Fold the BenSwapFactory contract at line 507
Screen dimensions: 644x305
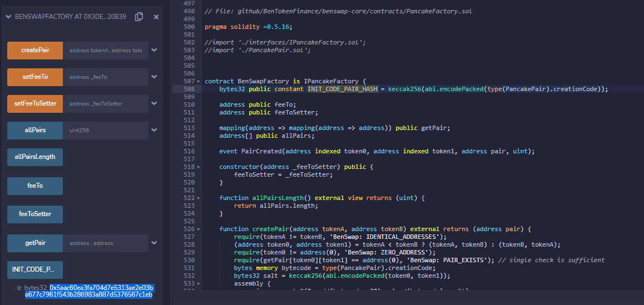199,81
